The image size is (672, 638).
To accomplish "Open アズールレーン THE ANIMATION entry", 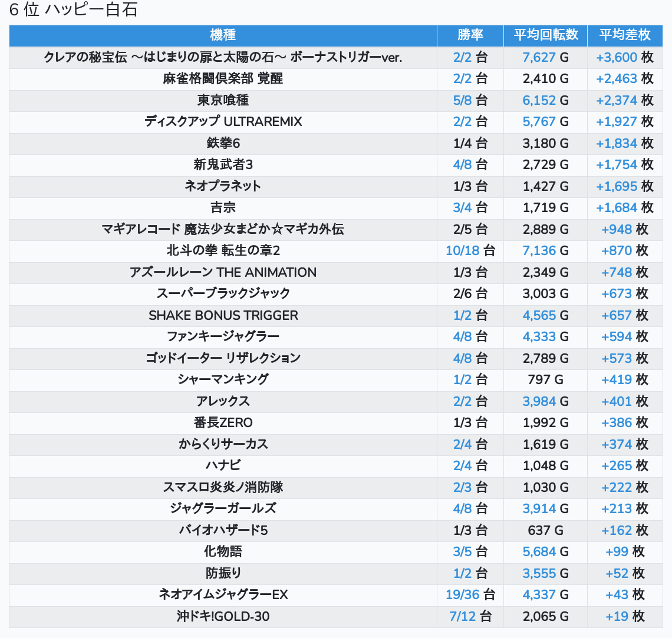I will coord(223,272).
